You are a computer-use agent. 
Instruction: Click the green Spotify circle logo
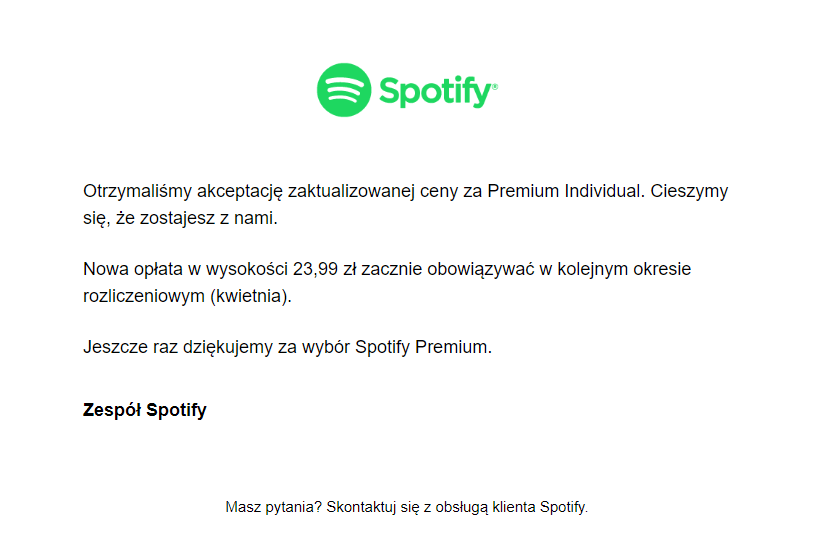[x=344, y=90]
